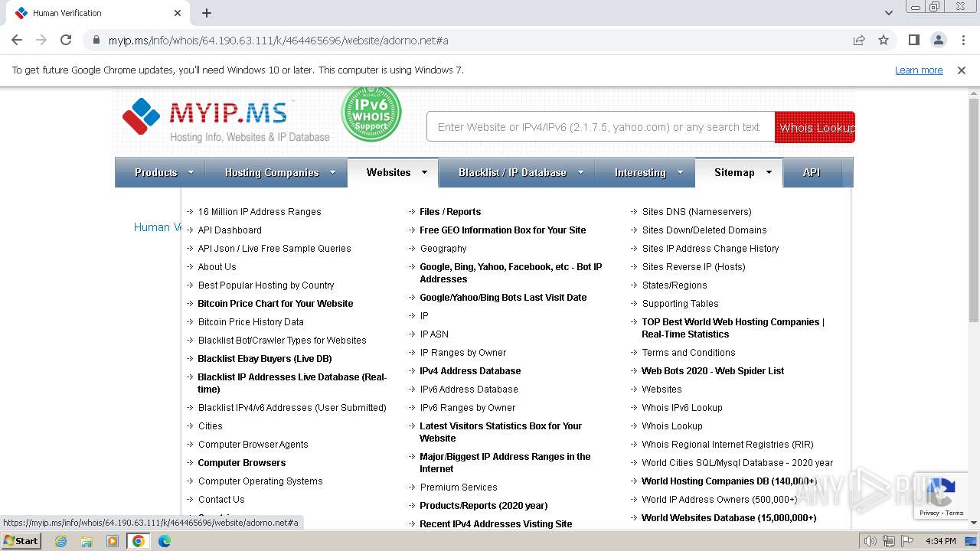
Task: Open Sites Reverse IP (Hosts)
Action: click(x=694, y=267)
